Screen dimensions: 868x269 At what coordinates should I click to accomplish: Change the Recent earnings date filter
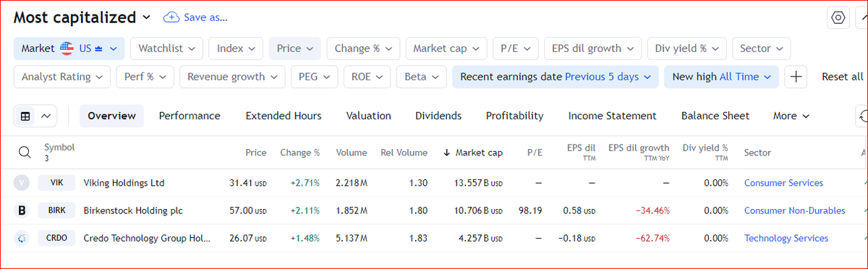(555, 77)
